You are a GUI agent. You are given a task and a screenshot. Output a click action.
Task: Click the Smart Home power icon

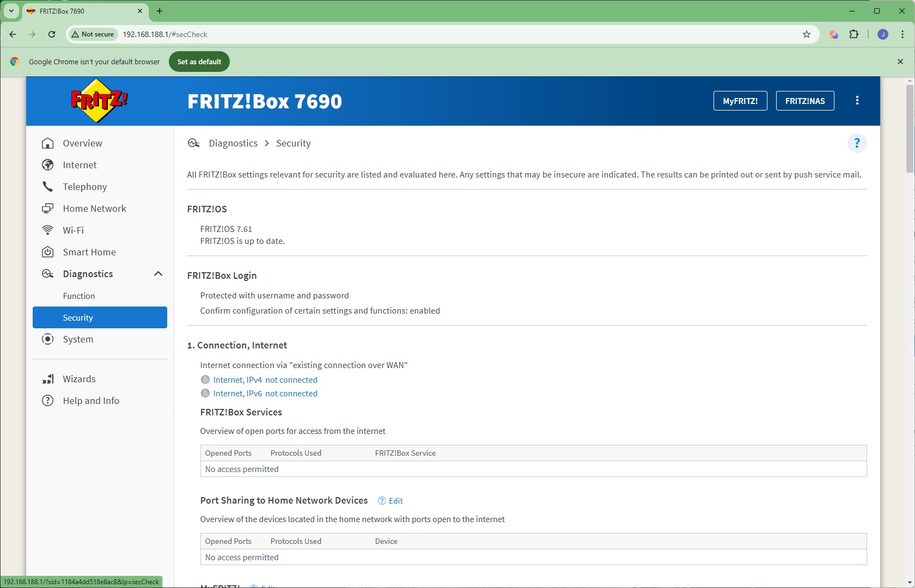point(48,252)
